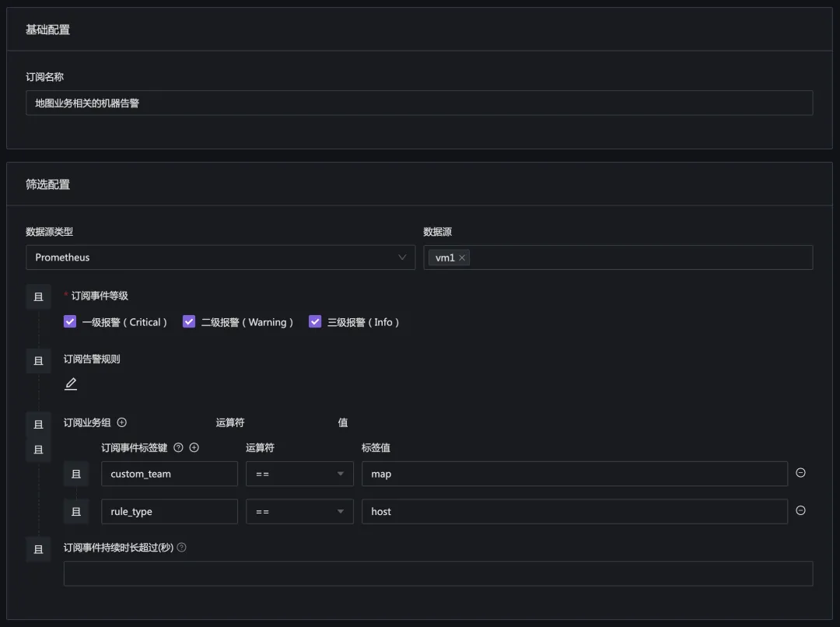
Task: Click the 数据源 multi-select field
Action: 638,257
